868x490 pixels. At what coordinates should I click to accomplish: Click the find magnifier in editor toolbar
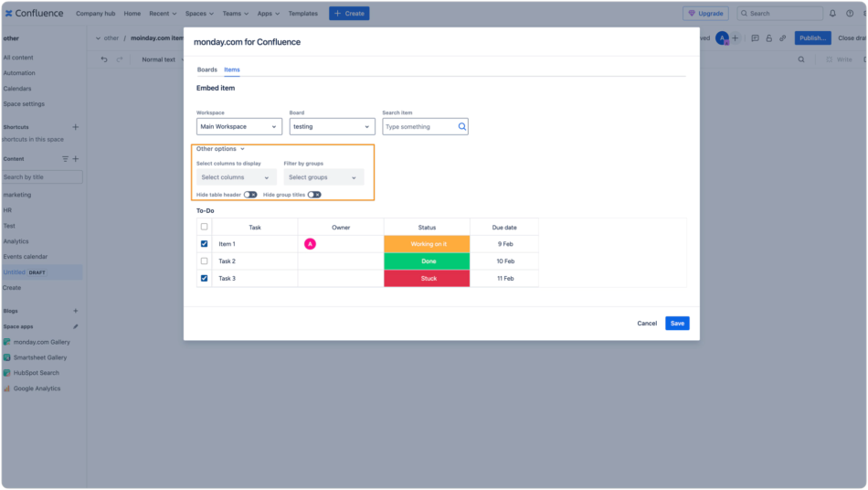tap(801, 59)
